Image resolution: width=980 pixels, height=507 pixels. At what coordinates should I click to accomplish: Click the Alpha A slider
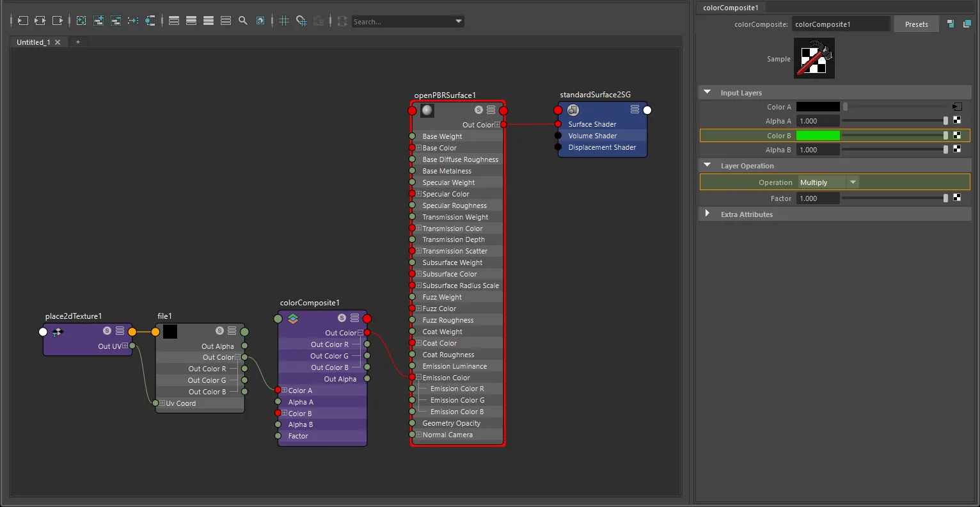coord(895,120)
